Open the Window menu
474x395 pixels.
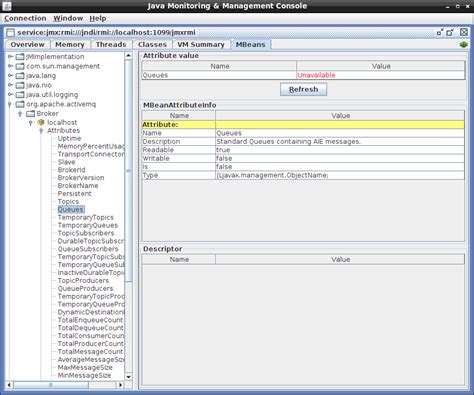coord(68,18)
